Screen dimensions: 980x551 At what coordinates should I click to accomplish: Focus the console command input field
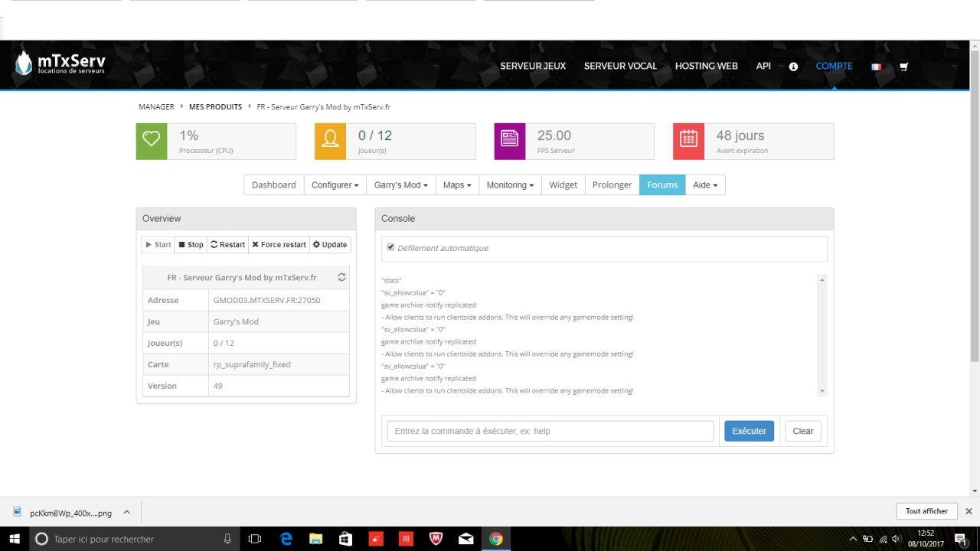tap(550, 431)
